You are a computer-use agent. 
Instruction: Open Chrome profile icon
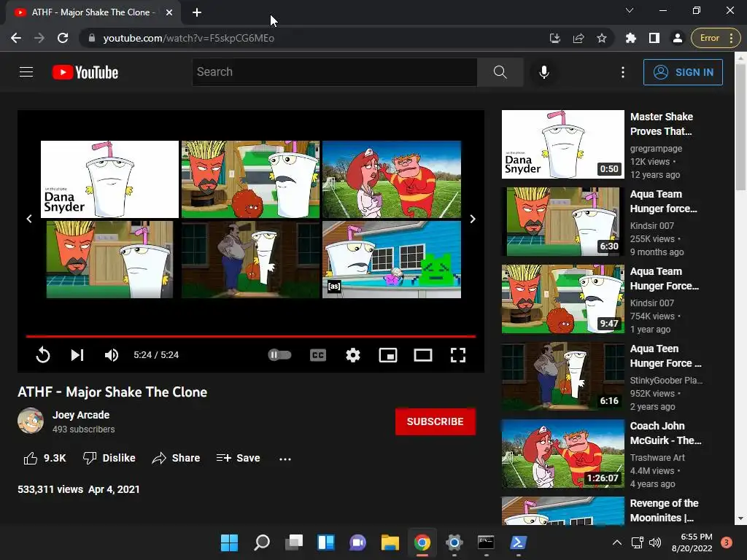[678, 38]
